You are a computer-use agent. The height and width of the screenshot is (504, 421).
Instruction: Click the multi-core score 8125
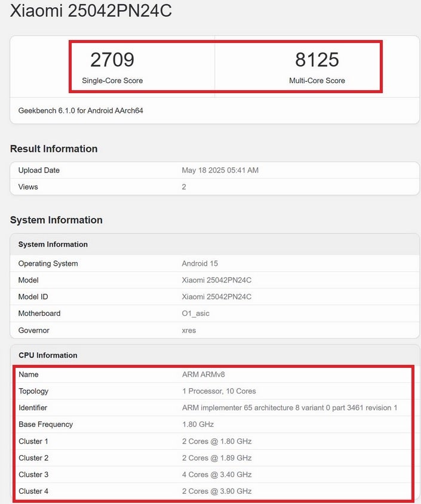click(x=317, y=60)
